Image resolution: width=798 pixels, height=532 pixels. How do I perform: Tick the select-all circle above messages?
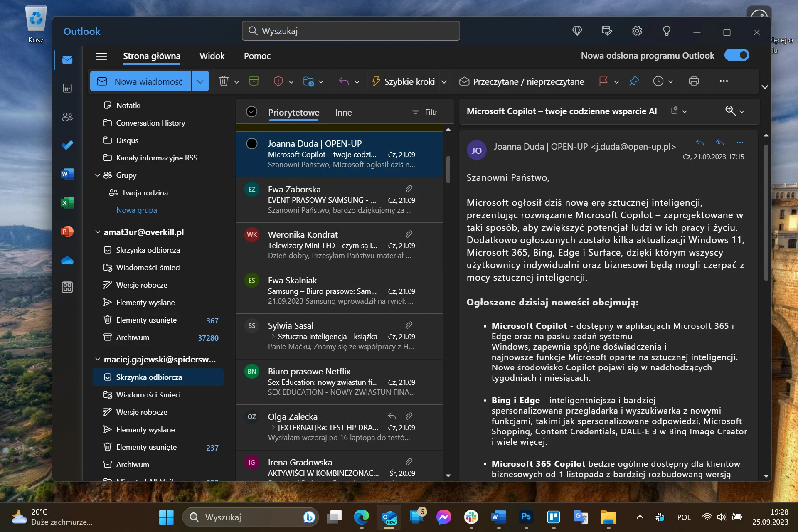tap(251, 112)
